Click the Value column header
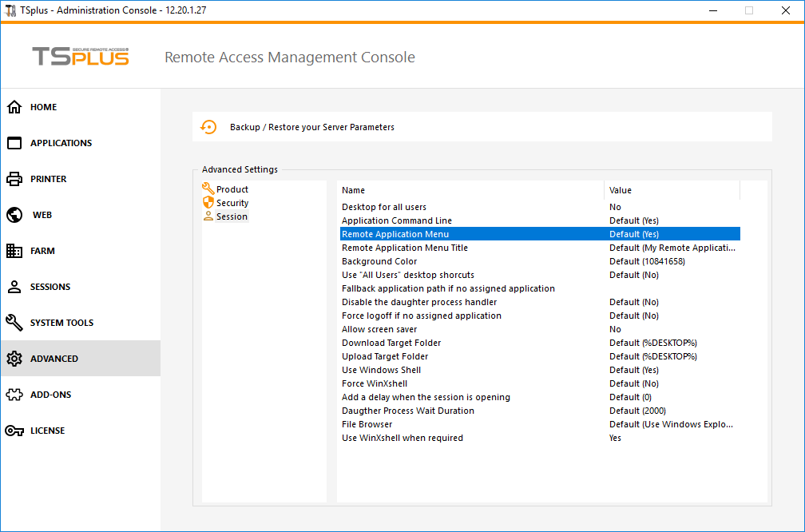 (621, 190)
